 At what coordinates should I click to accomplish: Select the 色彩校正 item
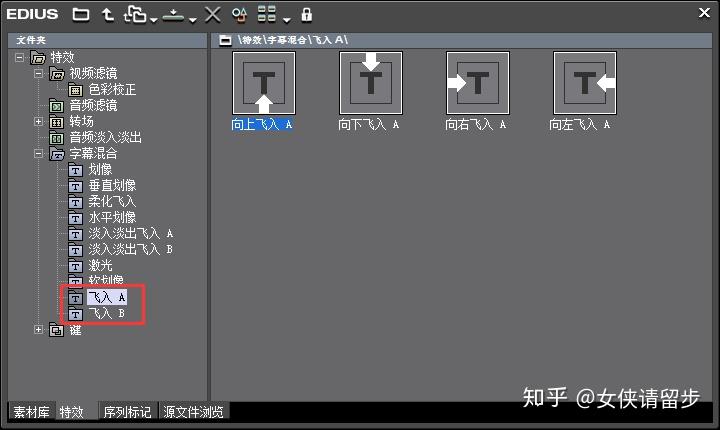click(x=112, y=90)
